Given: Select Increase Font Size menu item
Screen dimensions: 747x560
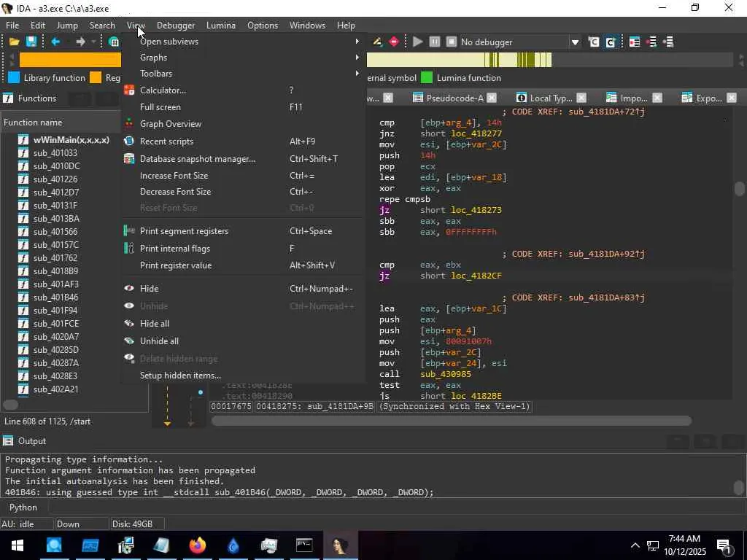Looking at the screenshot, I should [x=243, y=176].
